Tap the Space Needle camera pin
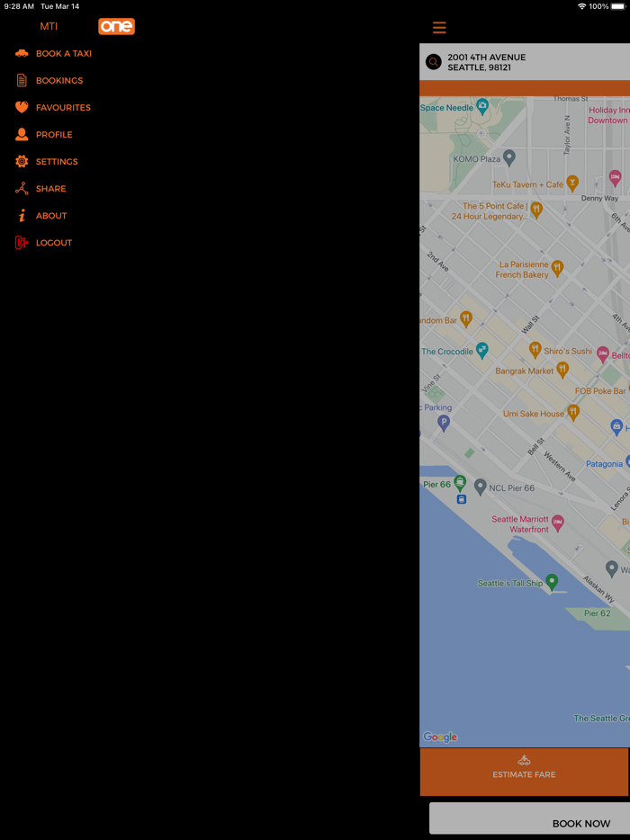630x840 pixels. (482, 106)
